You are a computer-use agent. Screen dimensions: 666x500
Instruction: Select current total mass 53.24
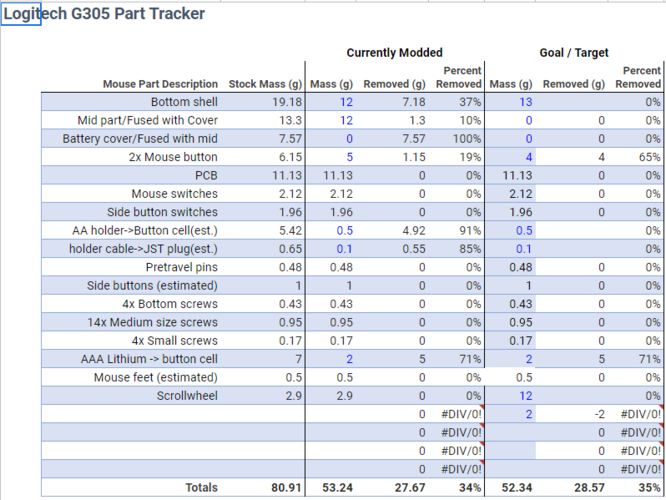337,487
